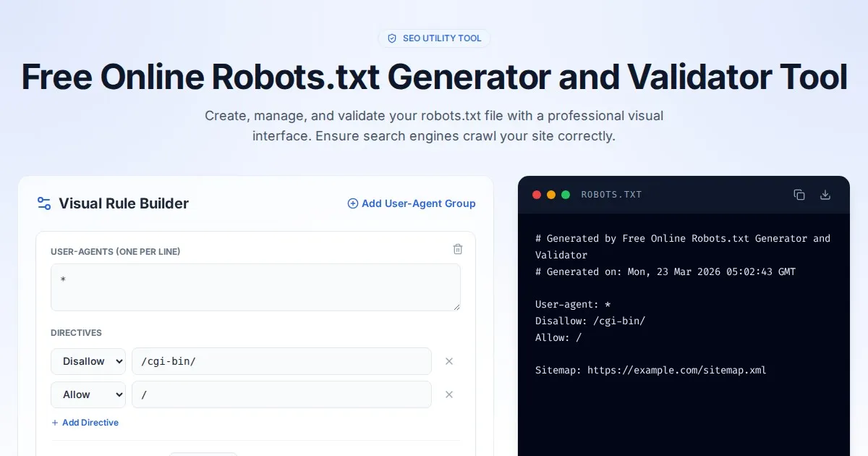Click the green dot in code window
Image resolution: width=868 pixels, height=456 pixels.
pyautogui.click(x=566, y=195)
